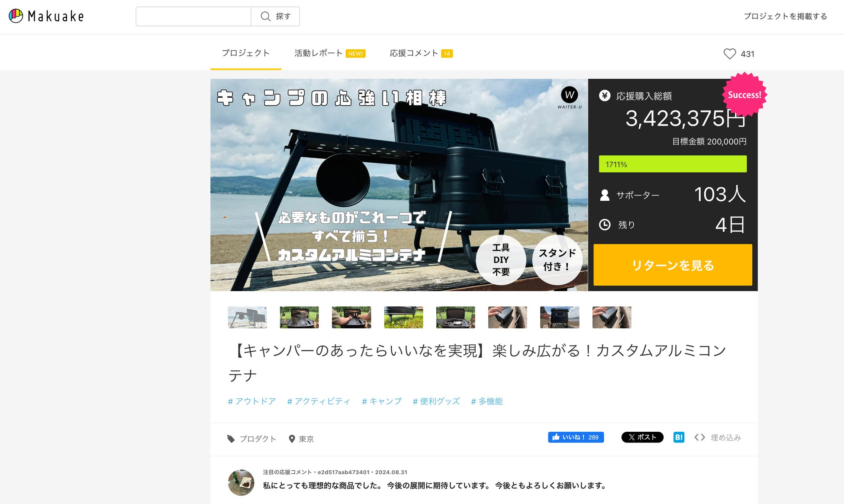Screen dimensions: 844x504
Task: Open the プロジェクトを掲載する link
Action: coord(785,16)
